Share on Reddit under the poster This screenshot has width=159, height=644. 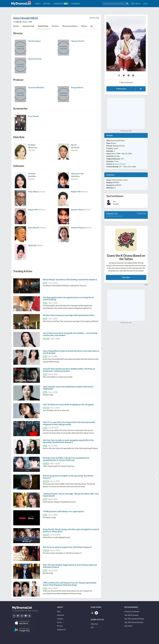click(x=129, y=75)
